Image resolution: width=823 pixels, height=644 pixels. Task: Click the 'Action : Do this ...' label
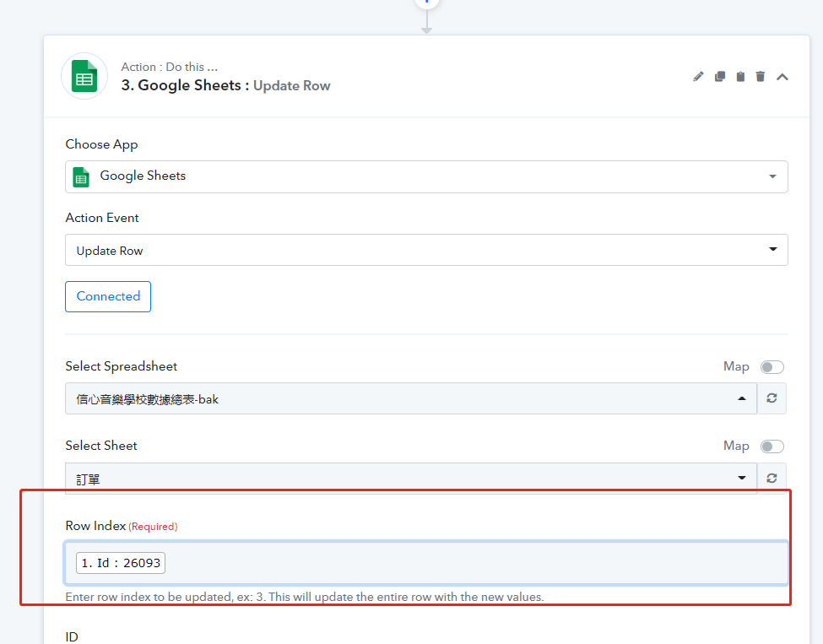169,67
